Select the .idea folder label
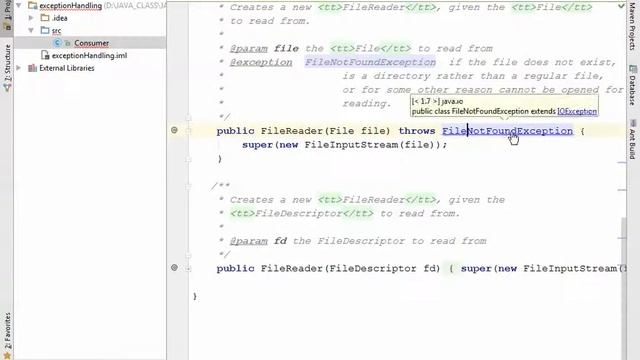The image size is (640, 360). pyautogui.click(x=60, y=18)
